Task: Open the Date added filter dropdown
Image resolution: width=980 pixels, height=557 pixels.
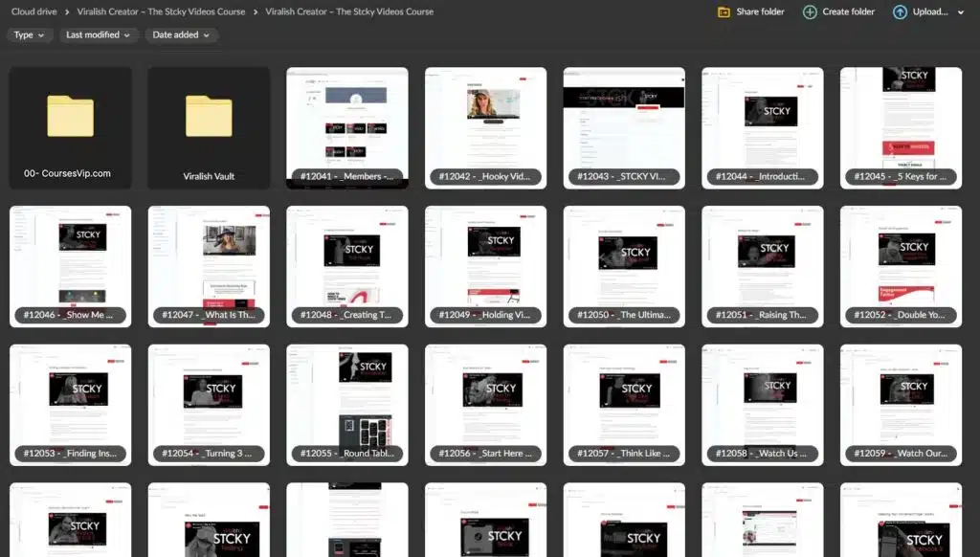Action: click(181, 35)
